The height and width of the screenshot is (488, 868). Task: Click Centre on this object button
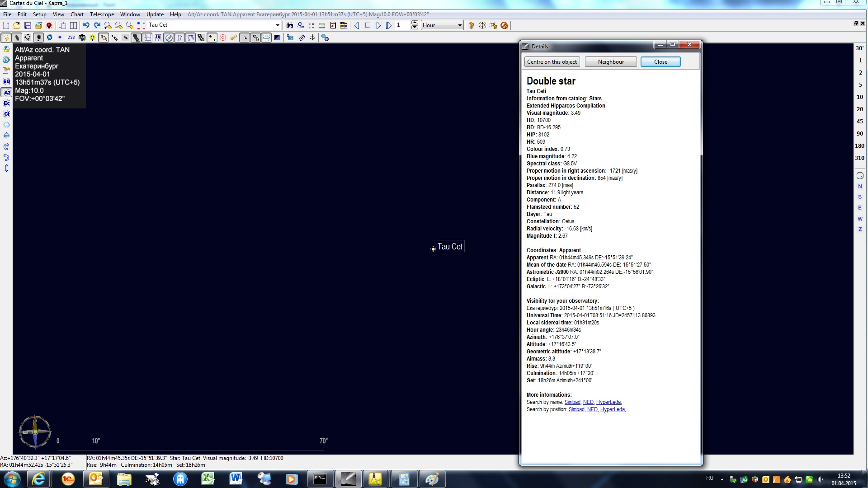click(x=552, y=62)
